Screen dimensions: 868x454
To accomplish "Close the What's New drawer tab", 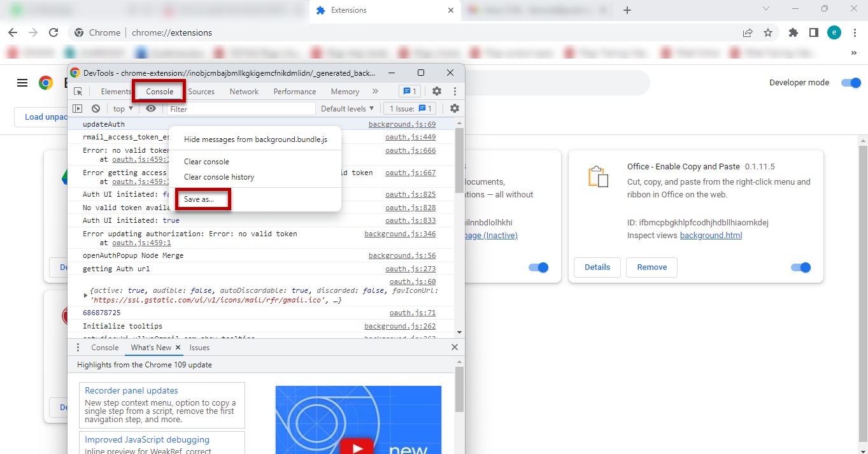I will click(178, 348).
